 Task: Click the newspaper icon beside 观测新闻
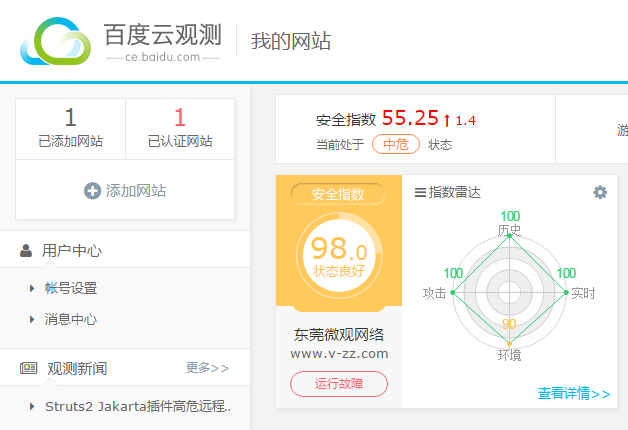tap(28, 368)
